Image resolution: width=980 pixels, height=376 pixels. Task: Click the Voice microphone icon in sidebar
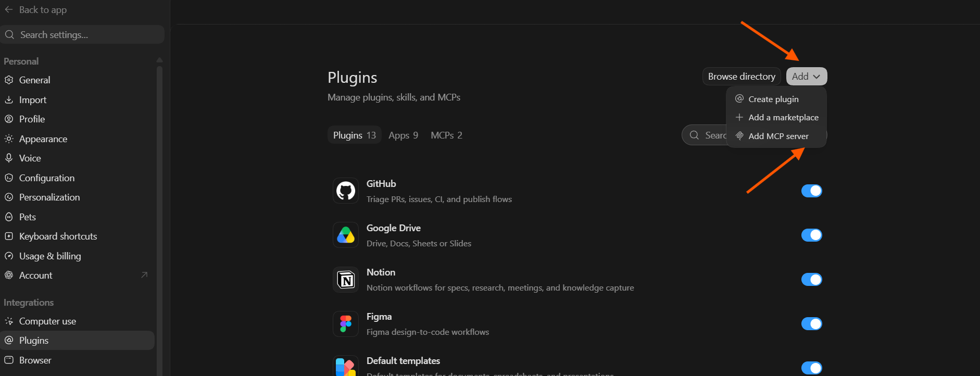click(9, 158)
